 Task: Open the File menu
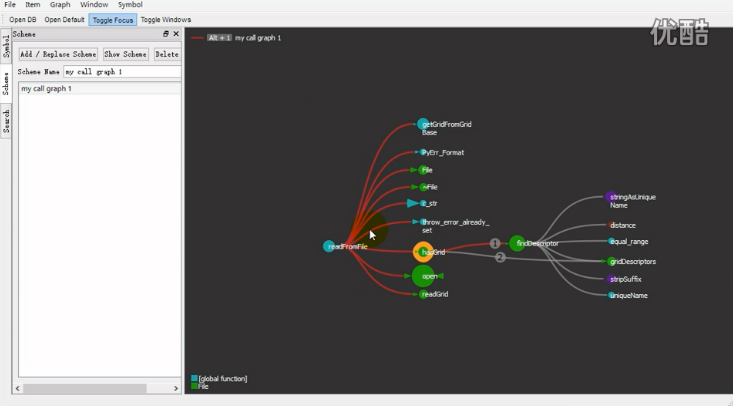click(x=10, y=5)
